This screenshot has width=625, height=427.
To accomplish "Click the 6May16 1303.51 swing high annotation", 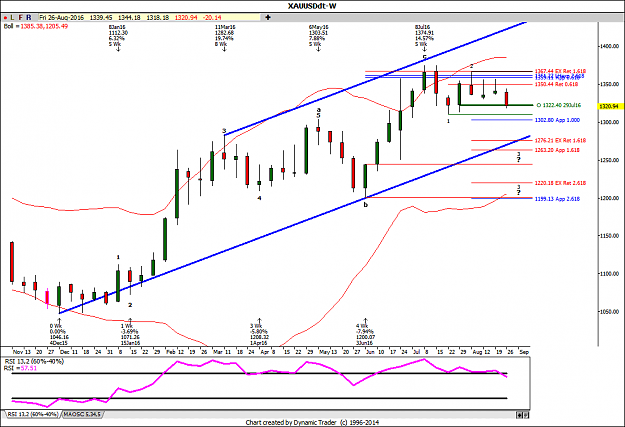I will tap(318, 36).
